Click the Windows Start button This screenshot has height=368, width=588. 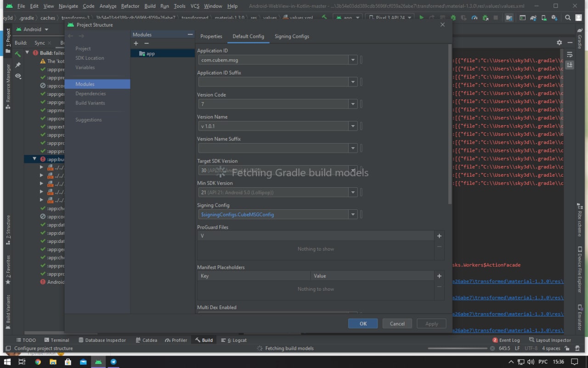(x=7, y=362)
